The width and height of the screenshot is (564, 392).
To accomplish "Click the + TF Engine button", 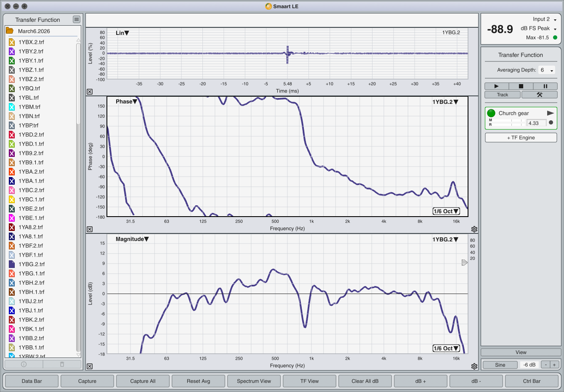I will (521, 138).
